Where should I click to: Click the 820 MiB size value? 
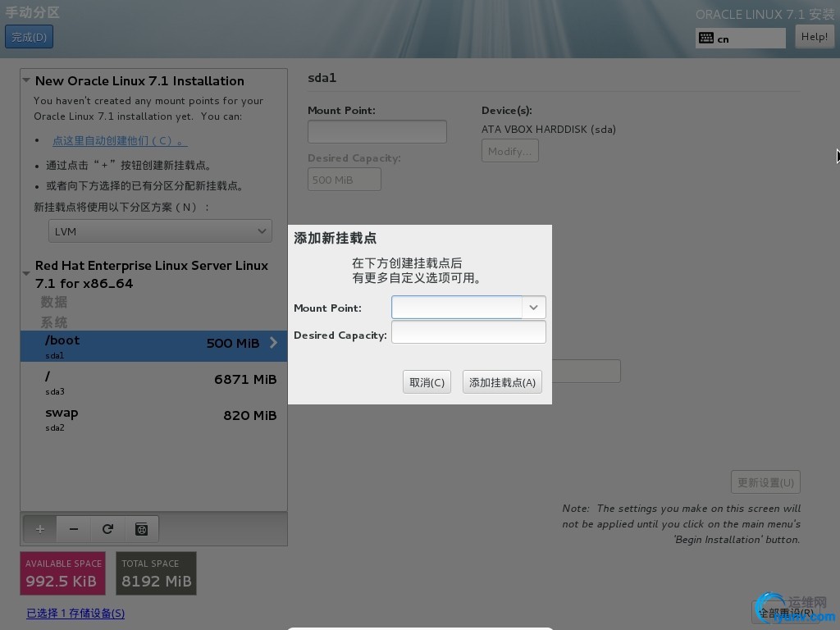point(249,416)
